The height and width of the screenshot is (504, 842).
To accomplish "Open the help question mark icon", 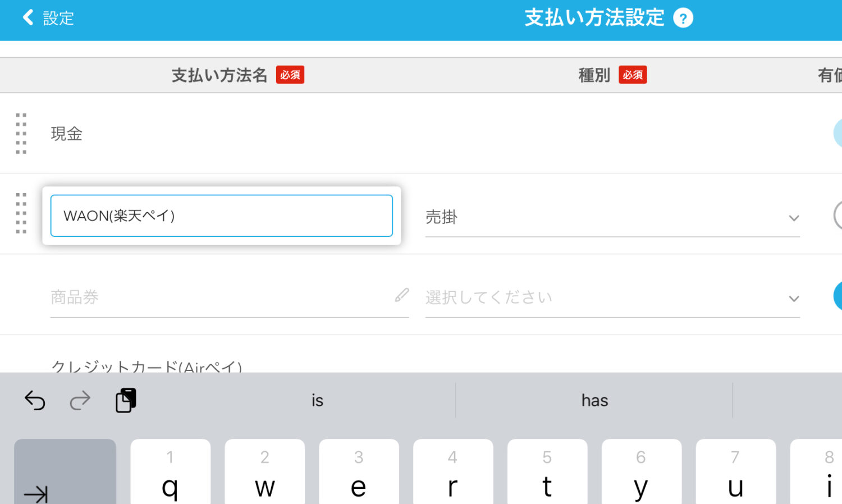I will 683,19.
